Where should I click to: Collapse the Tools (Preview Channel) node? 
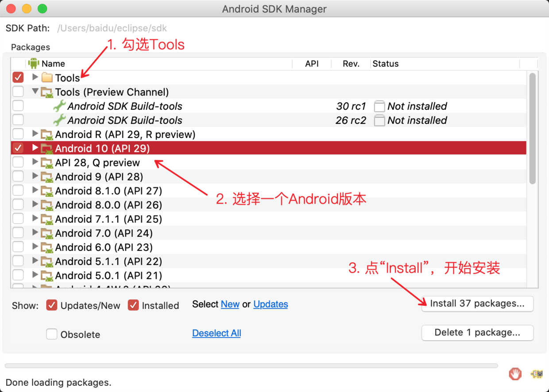(35, 92)
